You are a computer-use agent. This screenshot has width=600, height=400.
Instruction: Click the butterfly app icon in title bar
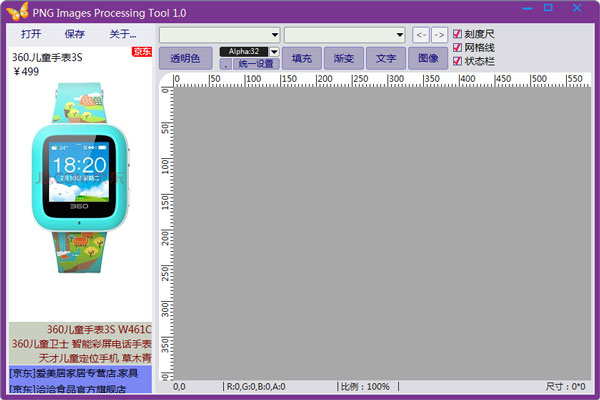[x=12, y=9]
